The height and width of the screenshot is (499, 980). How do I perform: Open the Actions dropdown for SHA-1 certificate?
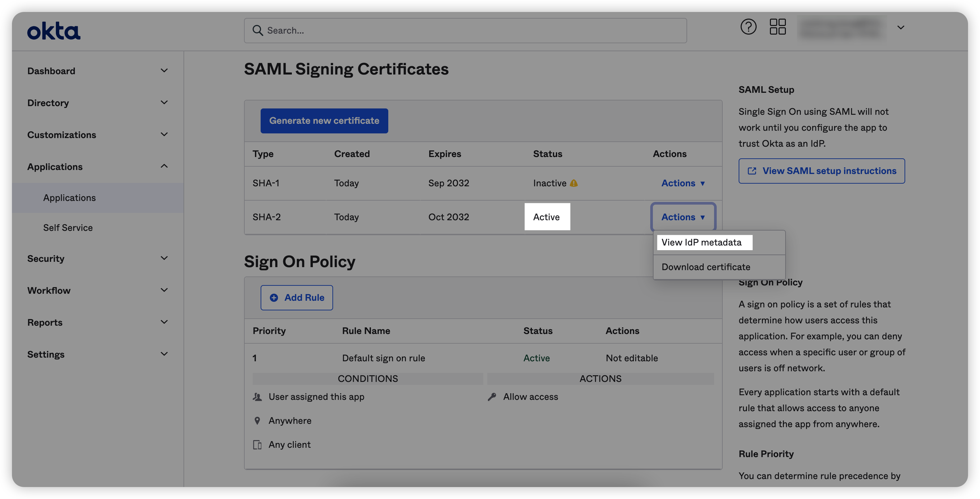683,183
